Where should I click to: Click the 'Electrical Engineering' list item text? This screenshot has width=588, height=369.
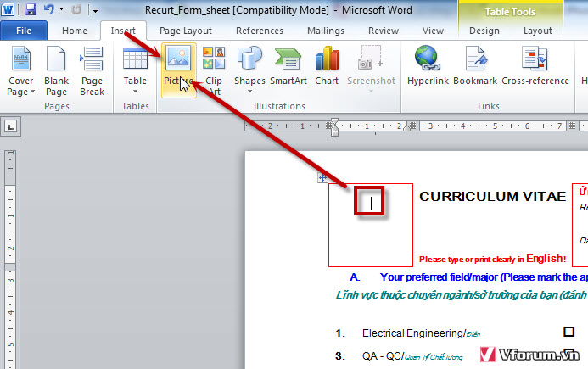[x=421, y=333]
